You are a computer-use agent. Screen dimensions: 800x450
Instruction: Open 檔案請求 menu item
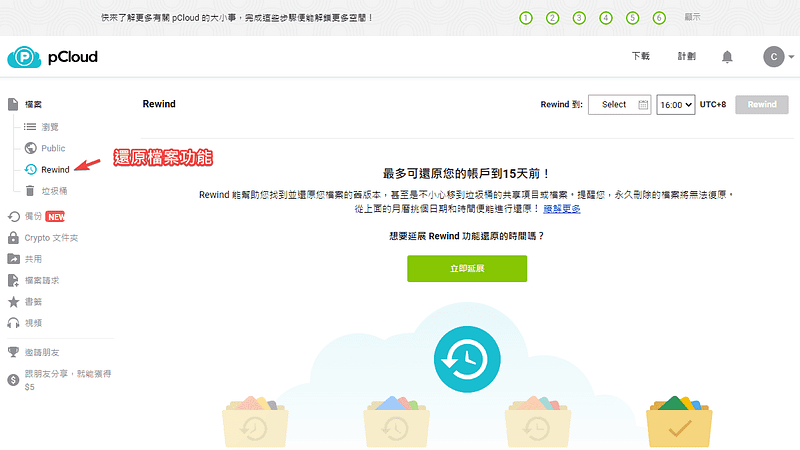42,280
